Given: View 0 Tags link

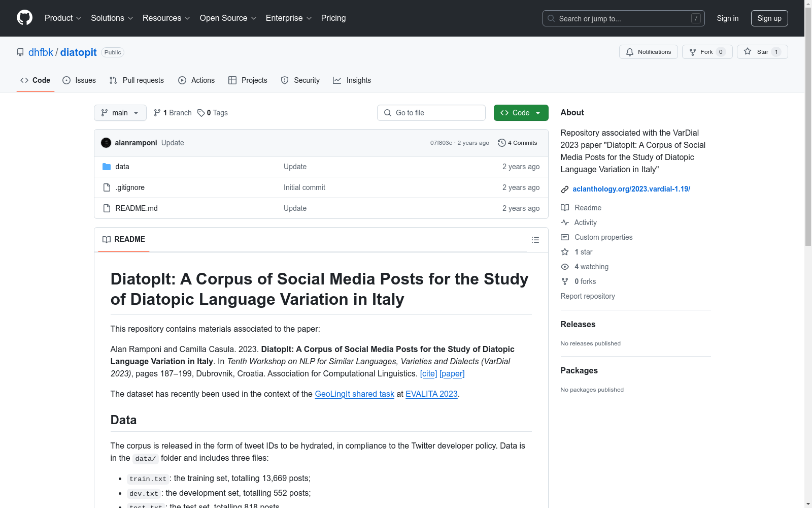Looking at the screenshot, I should pyautogui.click(x=213, y=113).
